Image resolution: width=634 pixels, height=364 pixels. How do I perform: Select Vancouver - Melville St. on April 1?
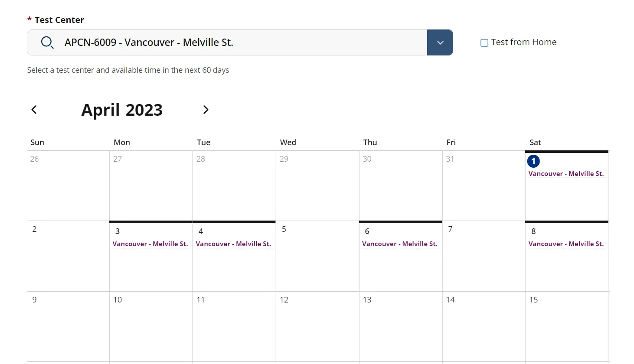566,174
